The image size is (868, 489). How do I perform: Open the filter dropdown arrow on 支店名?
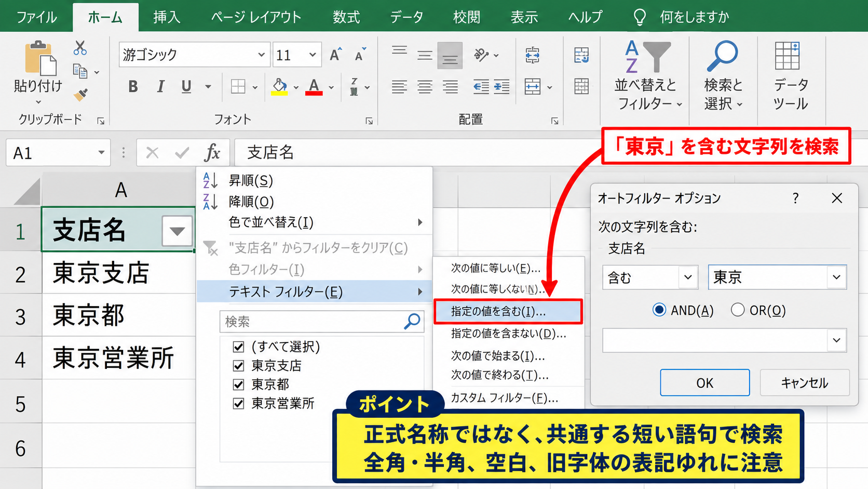click(x=177, y=231)
